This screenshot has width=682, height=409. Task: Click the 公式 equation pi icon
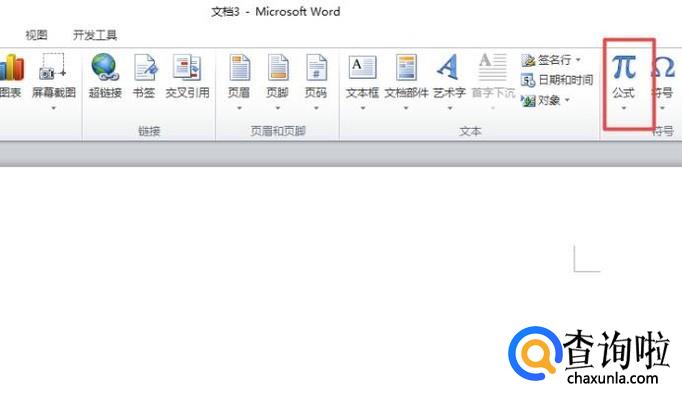click(x=624, y=67)
